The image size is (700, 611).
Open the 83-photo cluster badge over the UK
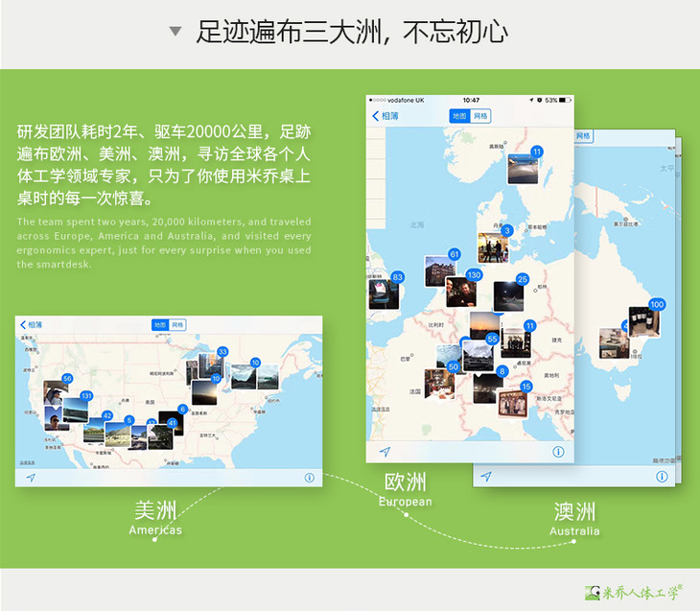(x=397, y=277)
